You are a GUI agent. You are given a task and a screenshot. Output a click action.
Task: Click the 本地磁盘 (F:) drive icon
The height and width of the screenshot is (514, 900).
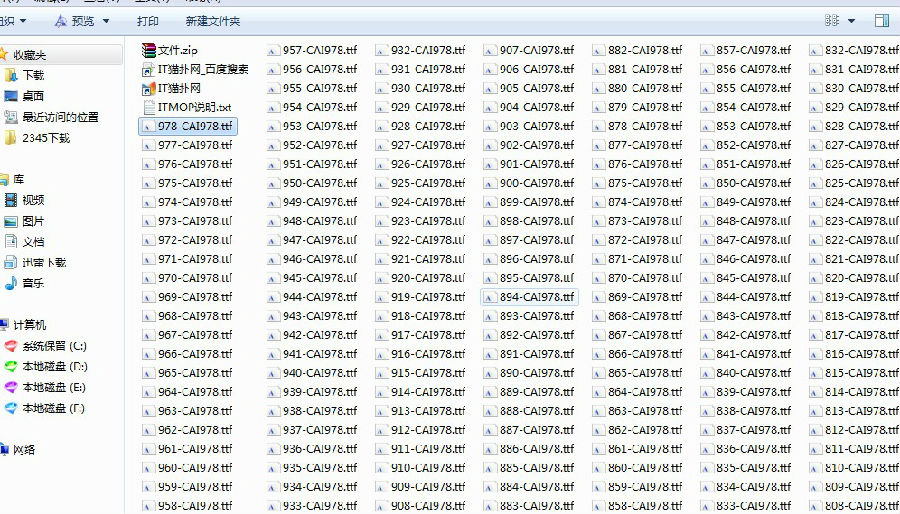[x=11, y=408]
